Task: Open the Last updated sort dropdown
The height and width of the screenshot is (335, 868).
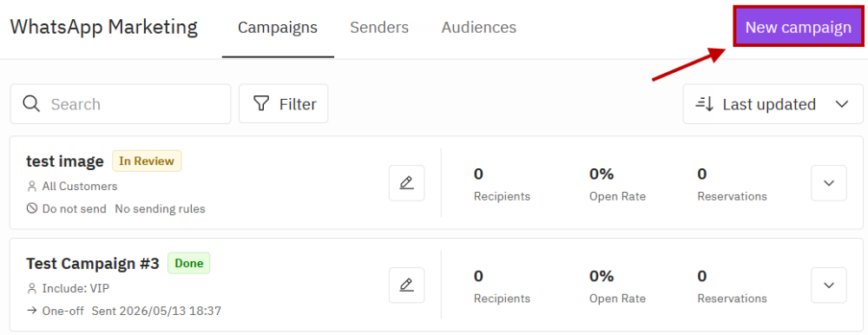Action: coord(773,103)
